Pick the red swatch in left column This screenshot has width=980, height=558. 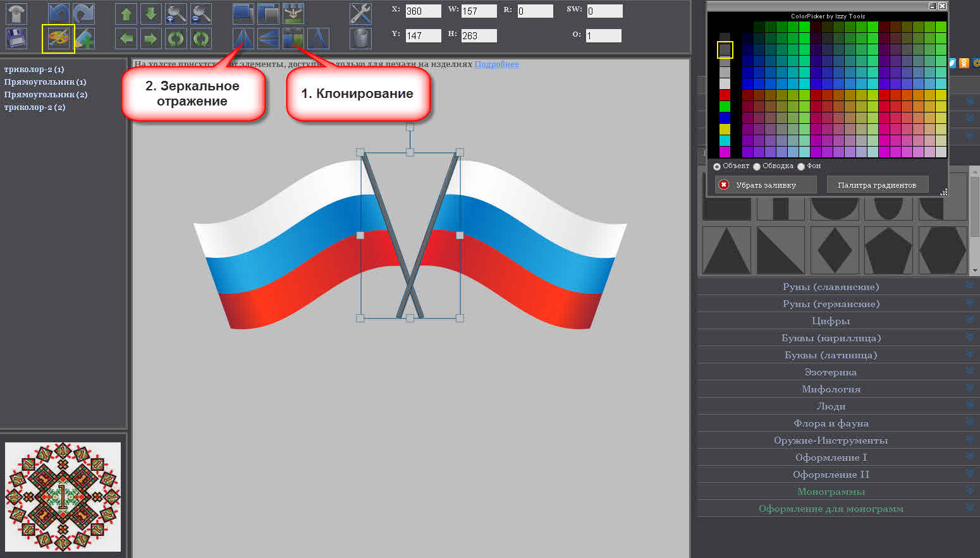(725, 95)
